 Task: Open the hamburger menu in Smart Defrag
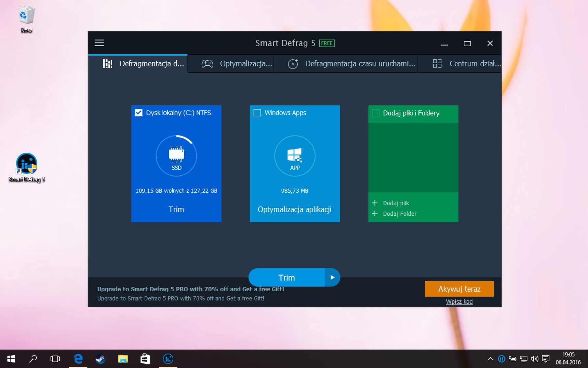point(99,43)
